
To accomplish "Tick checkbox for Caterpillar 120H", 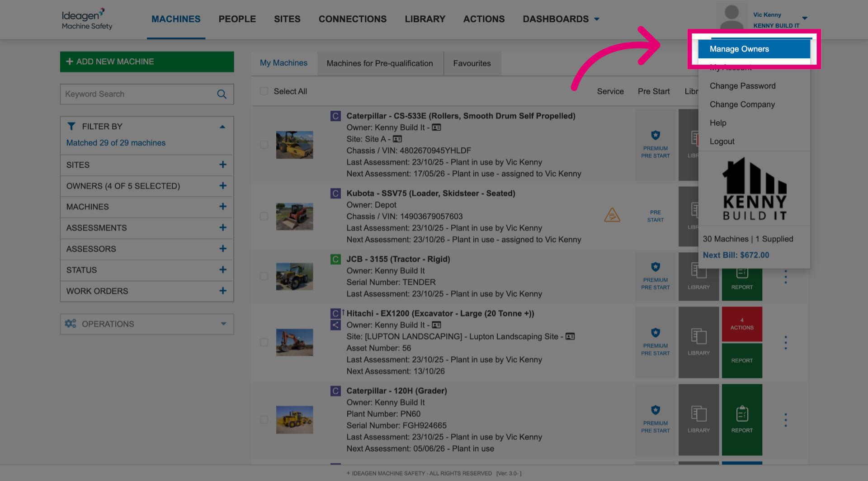I will coord(264,420).
